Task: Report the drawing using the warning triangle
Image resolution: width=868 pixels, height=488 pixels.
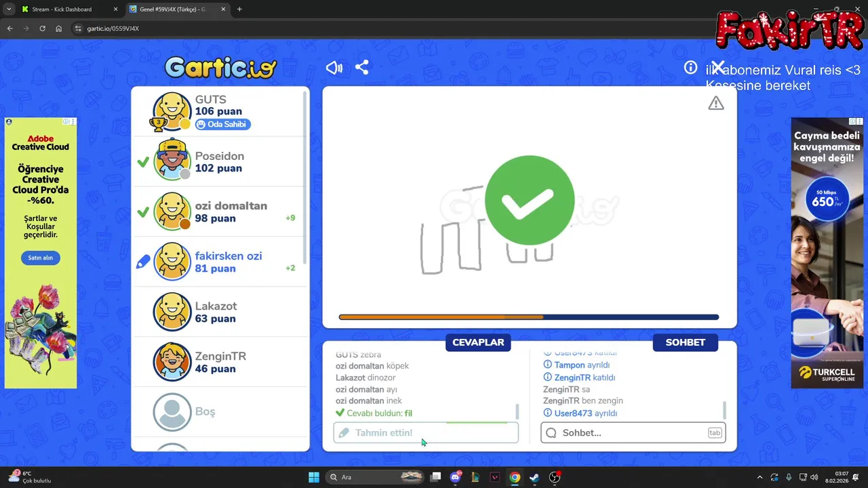Action: click(716, 103)
